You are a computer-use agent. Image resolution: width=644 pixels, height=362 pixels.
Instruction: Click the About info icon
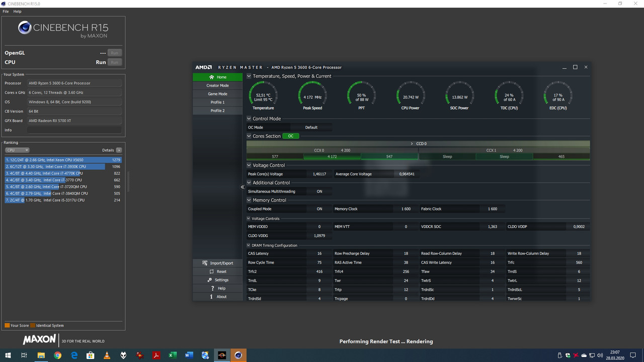tap(212, 297)
